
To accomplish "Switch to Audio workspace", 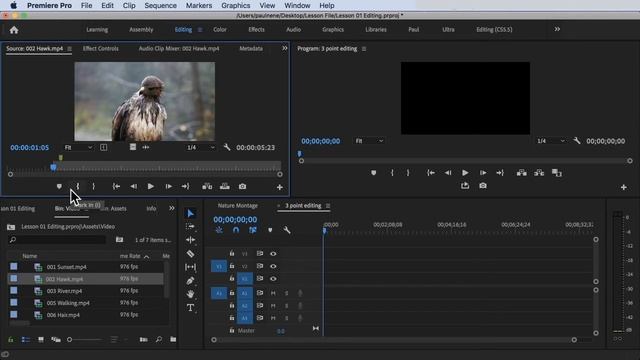I will (x=293, y=29).
